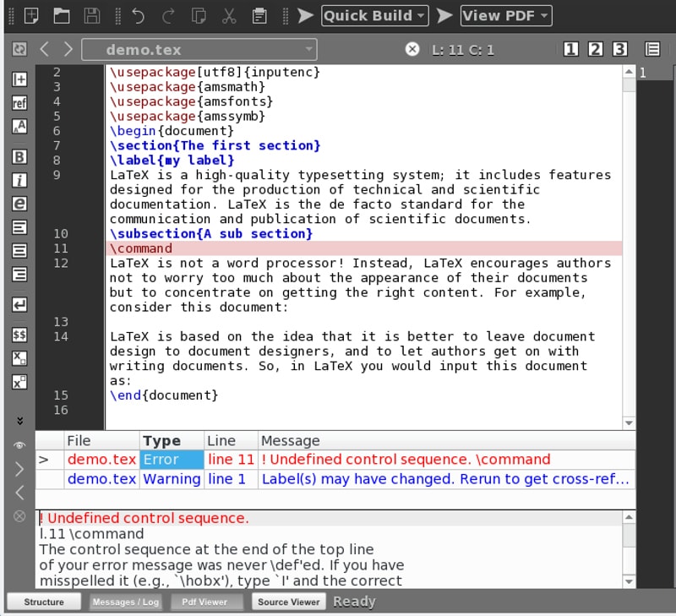Insert a reference using the ref icon
This screenshot has width=676, height=616.
pyautogui.click(x=19, y=103)
